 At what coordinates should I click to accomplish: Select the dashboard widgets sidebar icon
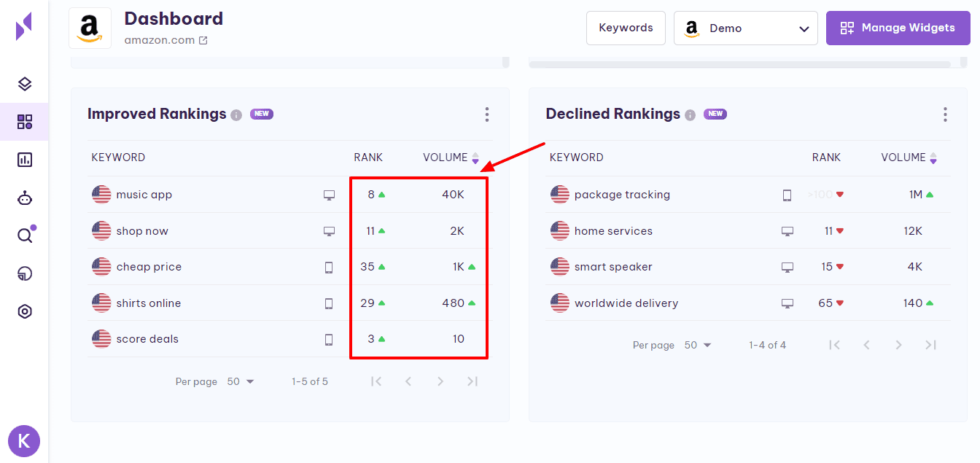[x=25, y=122]
